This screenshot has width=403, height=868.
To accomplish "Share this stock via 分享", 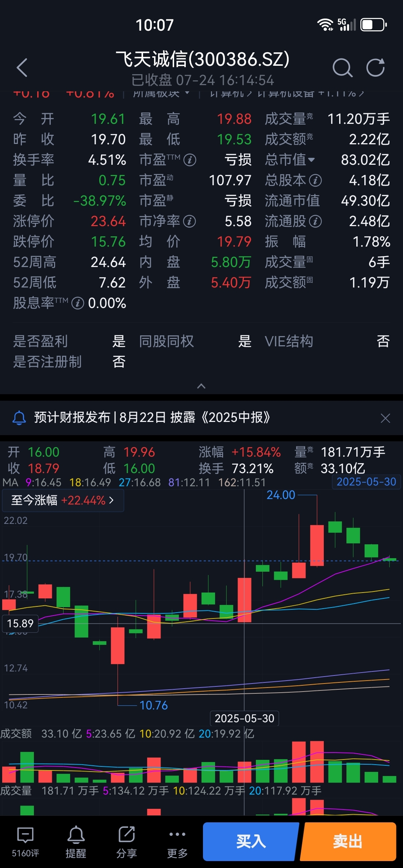I will coord(127,842).
